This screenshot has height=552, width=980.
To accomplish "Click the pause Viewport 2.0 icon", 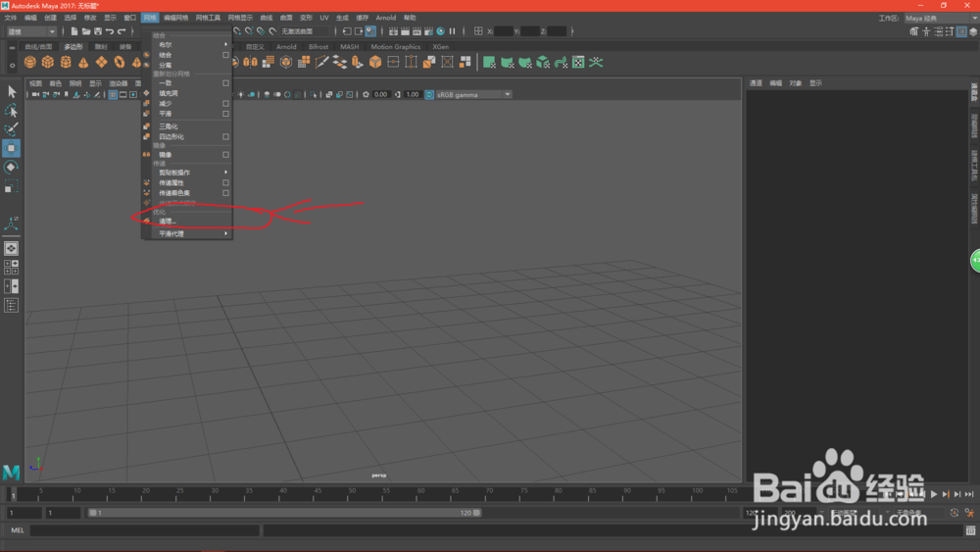I will point(452,31).
